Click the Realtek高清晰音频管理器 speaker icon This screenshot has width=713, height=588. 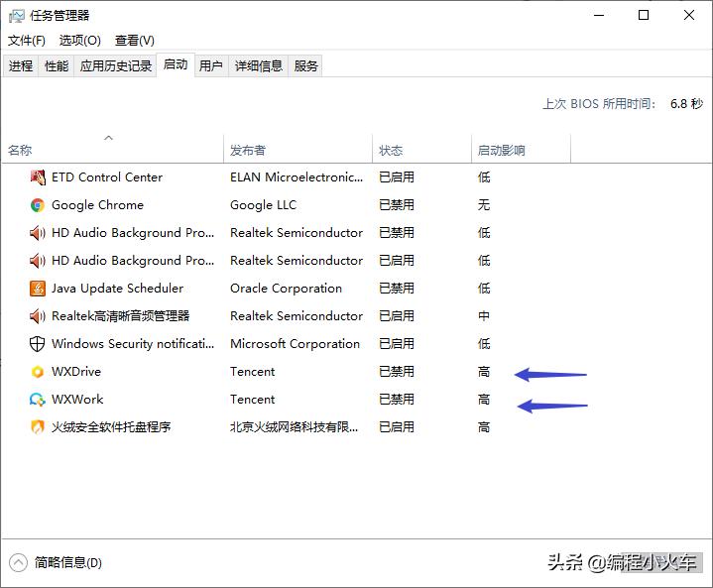(38, 316)
